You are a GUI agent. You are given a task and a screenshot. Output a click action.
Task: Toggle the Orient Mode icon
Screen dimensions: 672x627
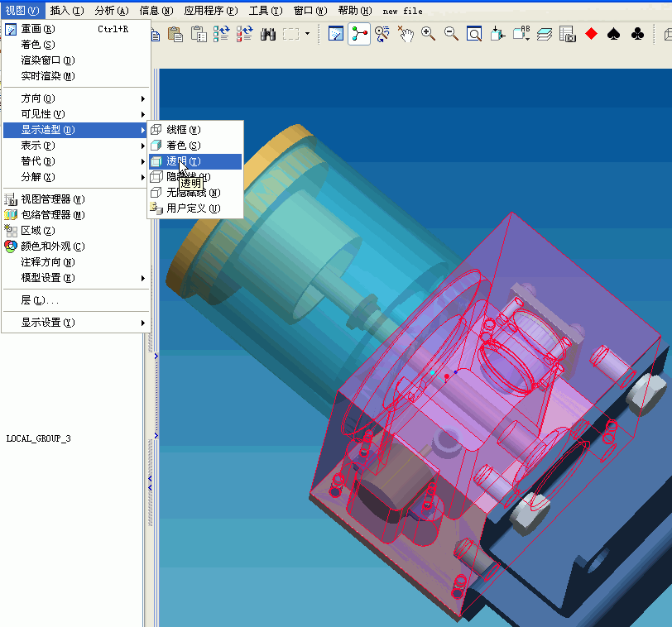382,34
